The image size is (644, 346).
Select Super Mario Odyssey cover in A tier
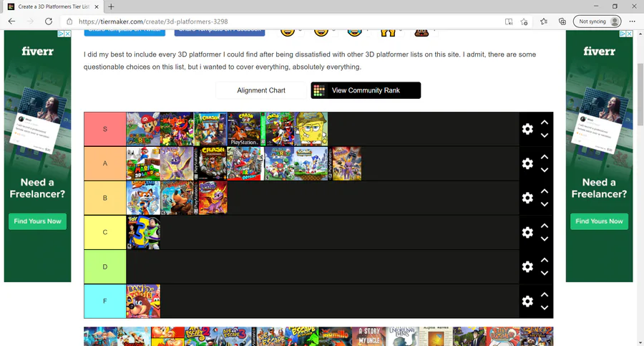click(244, 163)
